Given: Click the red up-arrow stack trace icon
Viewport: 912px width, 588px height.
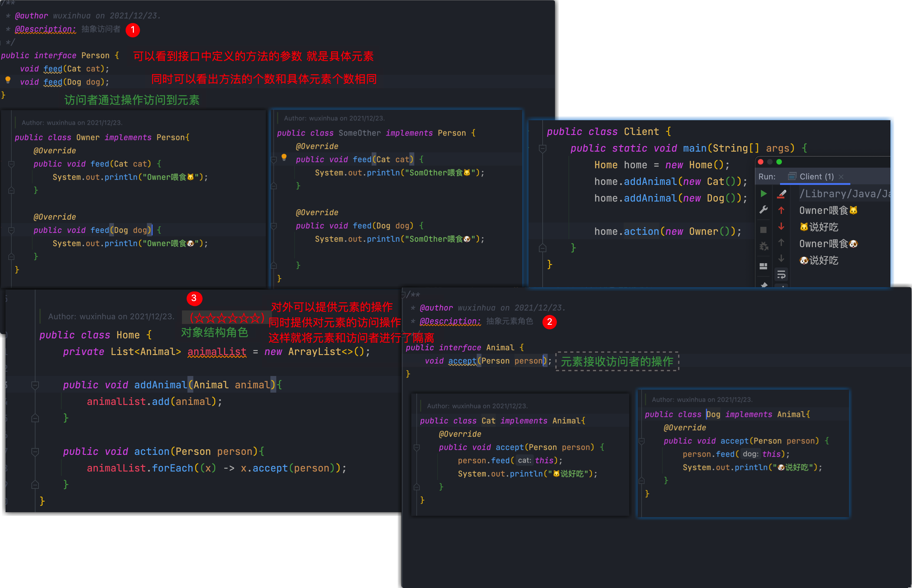Looking at the screenshot, I should click(x=781, y=210).
